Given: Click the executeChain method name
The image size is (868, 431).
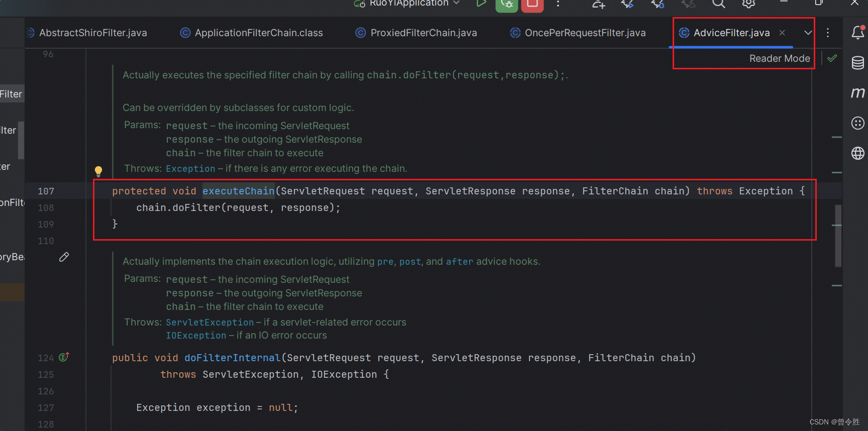Looking at the screenshot, I should [x=239, y=191].
